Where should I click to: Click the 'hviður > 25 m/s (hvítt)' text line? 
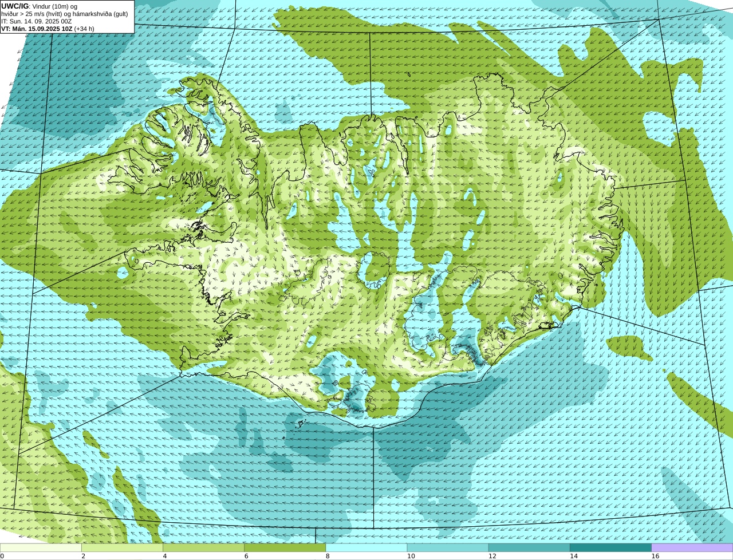[x=65, y=14]
